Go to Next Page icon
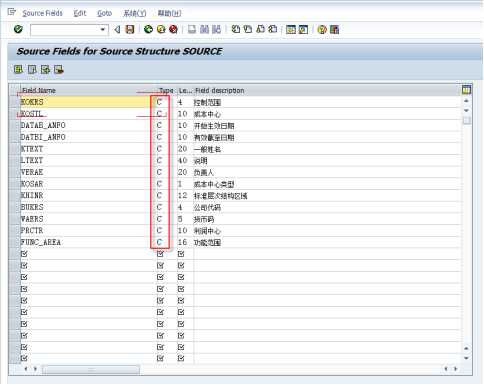The height and width of the screenshot is (385, 484). pyautogui.click(x=260, y=29)
